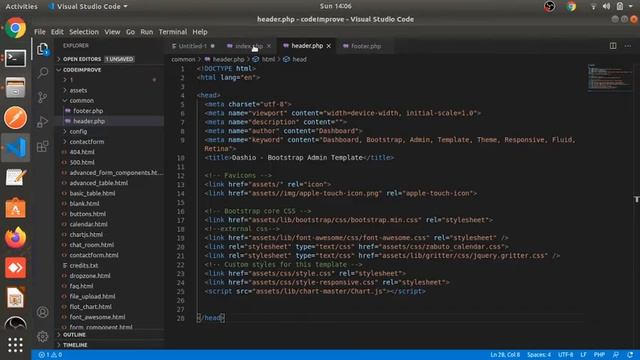Open the Run menu
The height and width of the screenshot is (360, 640).
point(147,32)
